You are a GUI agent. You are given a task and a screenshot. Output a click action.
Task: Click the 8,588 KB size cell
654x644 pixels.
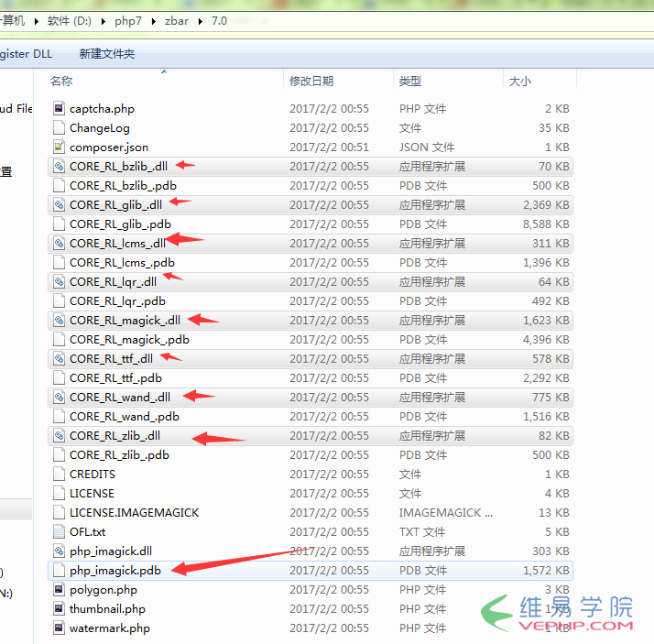tap(546, 224)
